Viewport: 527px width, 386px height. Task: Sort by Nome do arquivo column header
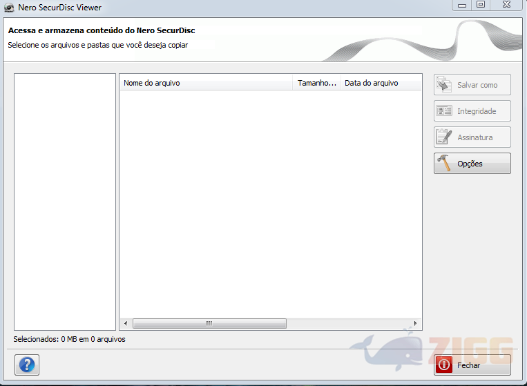pyautogui.click(x=206, y=83)
